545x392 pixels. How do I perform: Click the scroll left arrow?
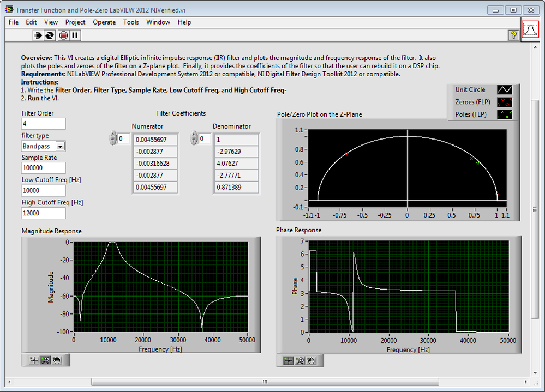pyautogui.click(x=9, y=382)
